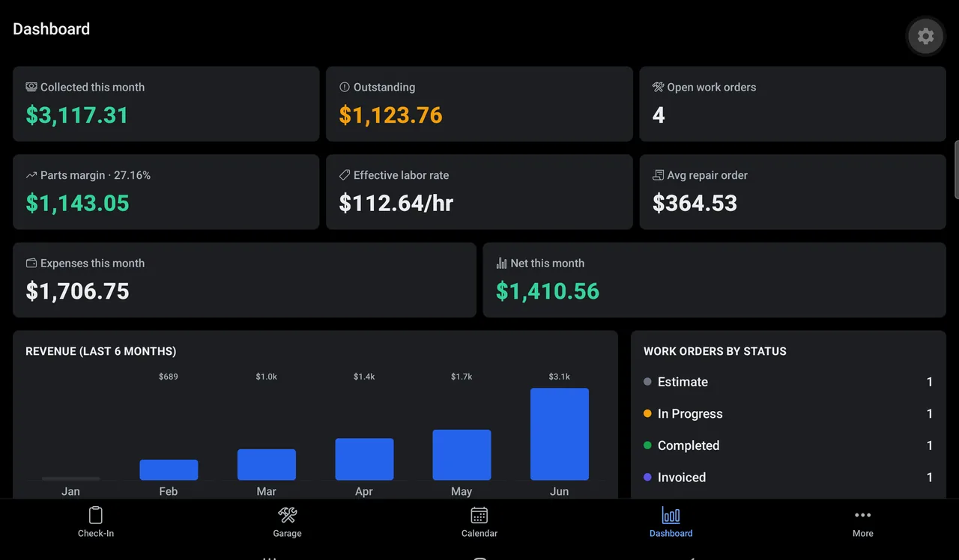
Task: Click the $112.64/hr labor rate value
Action: [396, 203]
